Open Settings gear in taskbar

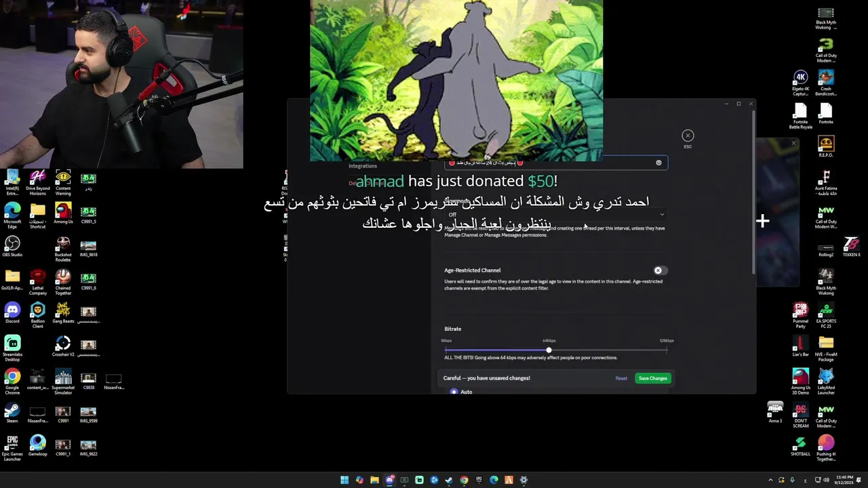tap(524, 480)
